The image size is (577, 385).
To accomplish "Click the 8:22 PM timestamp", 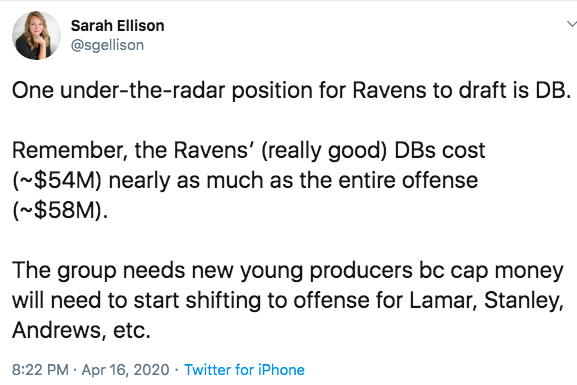I will [x=40, y=370].
